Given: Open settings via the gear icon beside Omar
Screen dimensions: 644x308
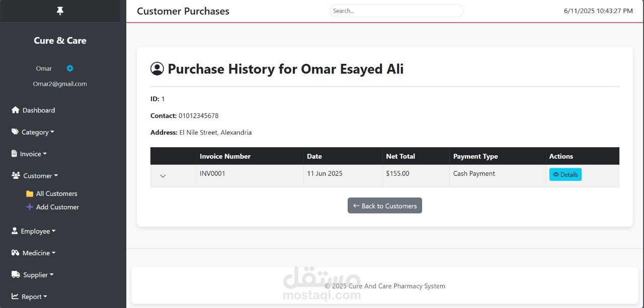Looking at the screenshot, I should [70, 68].
